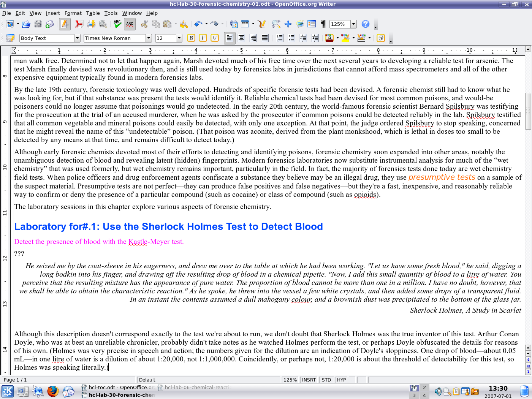Switch to hcl-toc.odt taskbar window
The height and width of the screenshot is (399, 532).
coord(118,387)
